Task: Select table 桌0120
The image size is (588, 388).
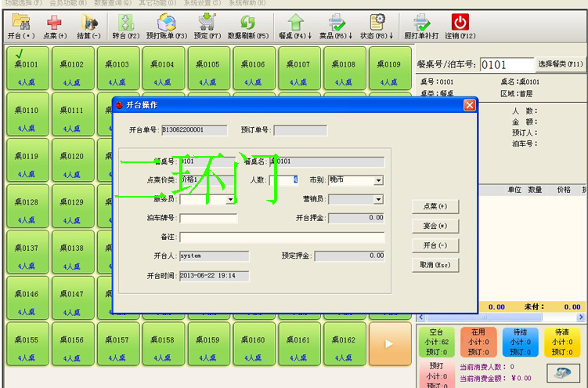Action: [73, 160]
